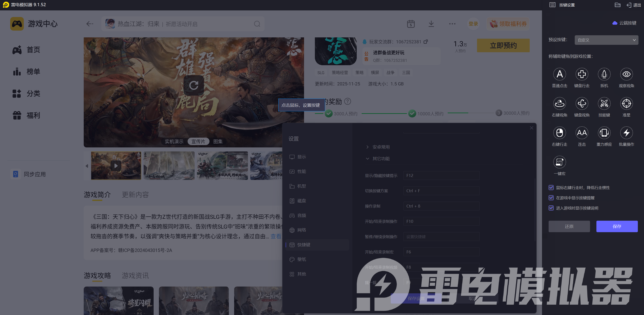Select the 普通点击 key mapping icon
The height and width of the screenshot is (315, 644).
tap(559, 74)
